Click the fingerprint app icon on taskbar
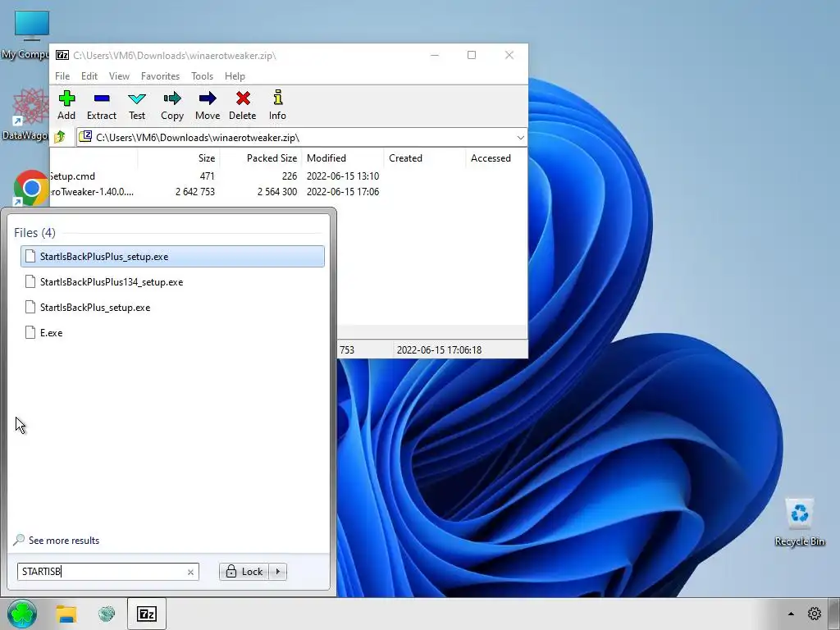The width and height of the screenshot is (840, 630). tap(107, 614)
